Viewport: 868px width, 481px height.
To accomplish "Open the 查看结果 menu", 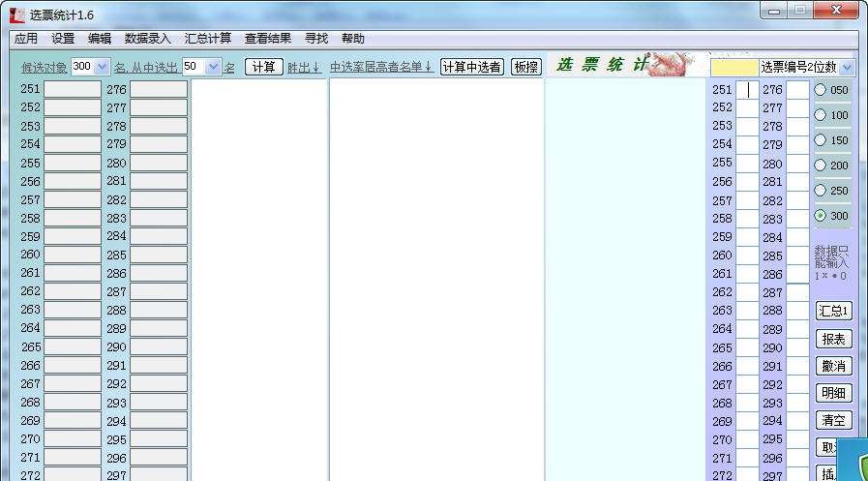I will click(x=268, y=38).
